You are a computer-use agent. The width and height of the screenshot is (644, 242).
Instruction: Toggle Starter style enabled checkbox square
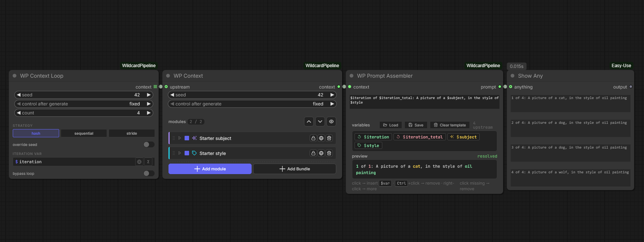(187, 153)
